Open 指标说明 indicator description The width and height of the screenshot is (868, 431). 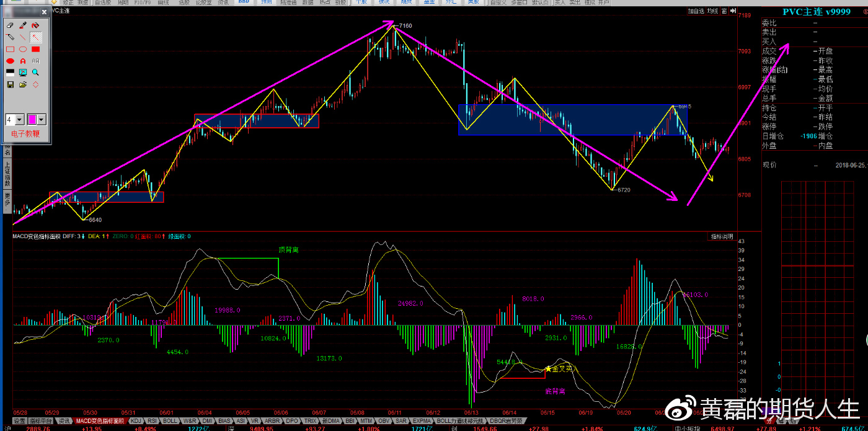[x=722, y=237]
